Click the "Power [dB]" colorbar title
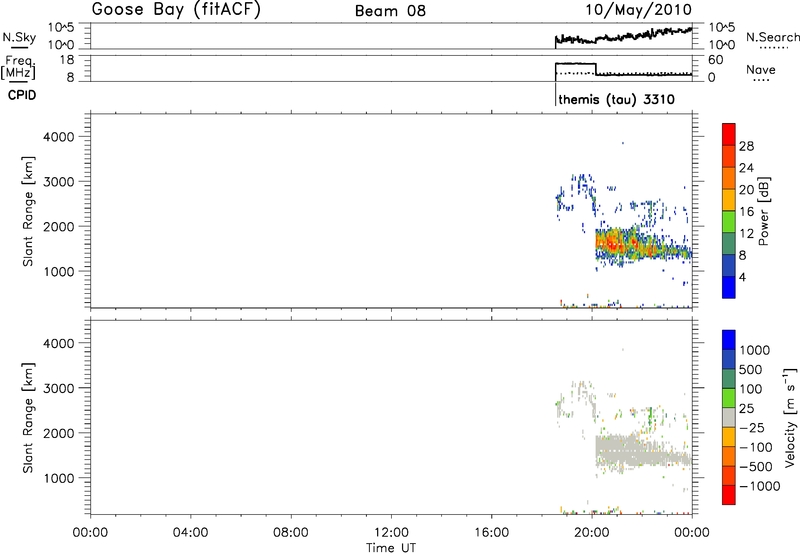Image resolution: width=800 pixels, height=554 pixels. [x=764, y=211]
